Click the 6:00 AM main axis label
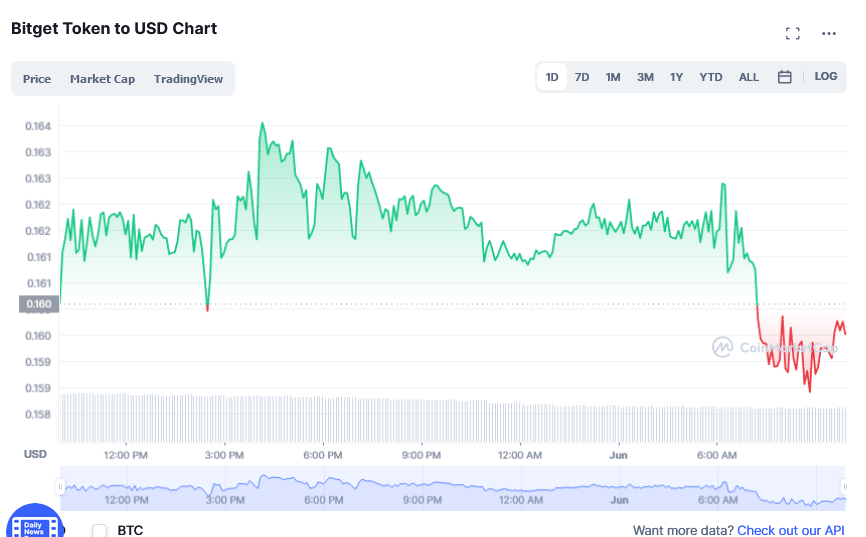Screen dimensions: 866x537 click(717, 455)
